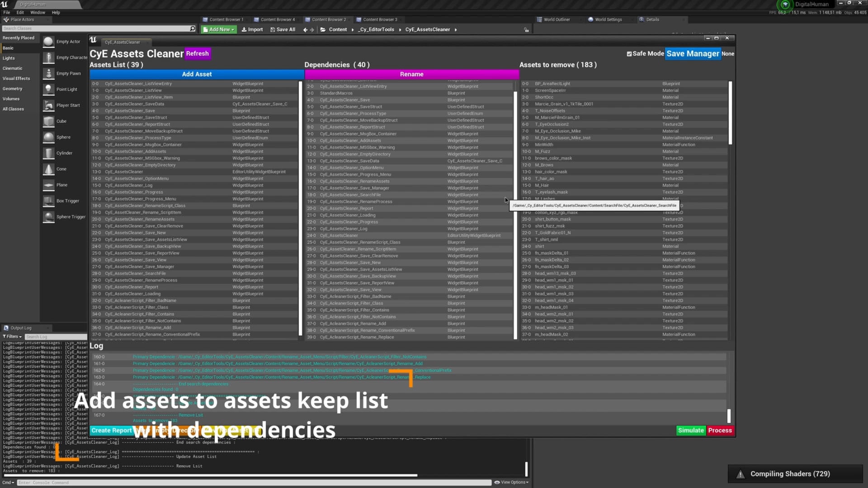This screenshot has width=868, height=488.
Task: Click the Plane actor icon
Action: point(48,184)
